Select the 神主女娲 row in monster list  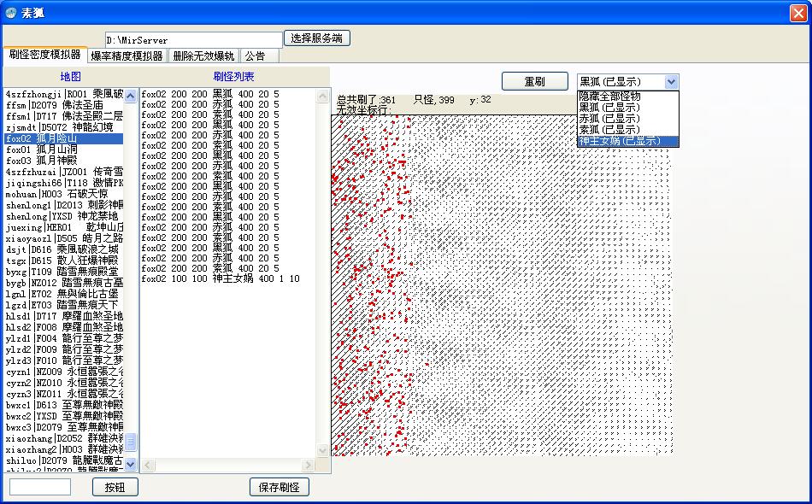pos(221,278)
